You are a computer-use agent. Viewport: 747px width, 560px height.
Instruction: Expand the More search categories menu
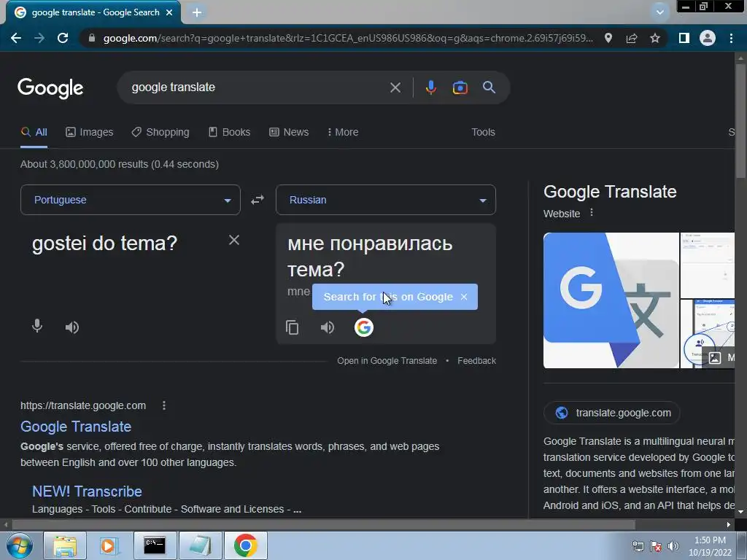pyautogui.click(x=343, y=132)
